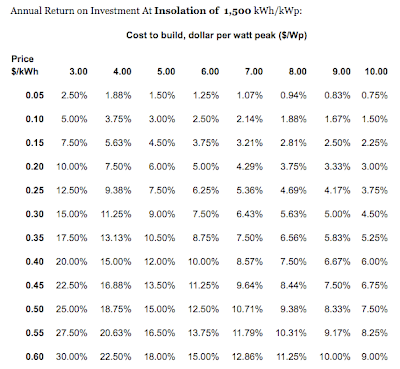Click the 30.00% return cell
This screenshot has width=400, height=369.
71,357
